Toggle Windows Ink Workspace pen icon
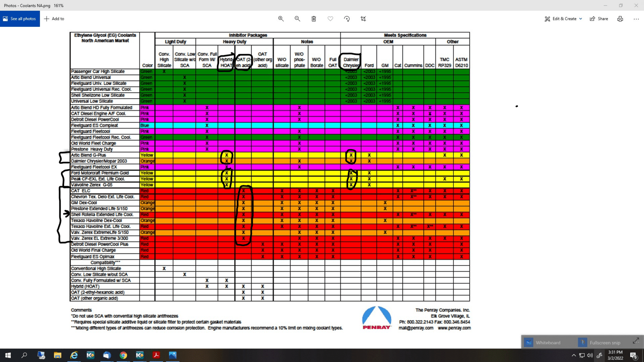The image size is (644, 362). pyautogui.click(x=599, y=355)
